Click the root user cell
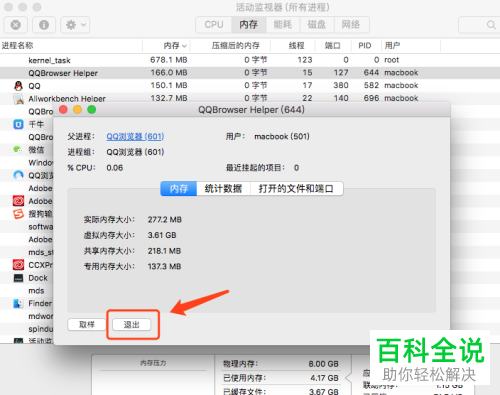The height and width of the screenshot is (395, 500). [x=392, y=60]
